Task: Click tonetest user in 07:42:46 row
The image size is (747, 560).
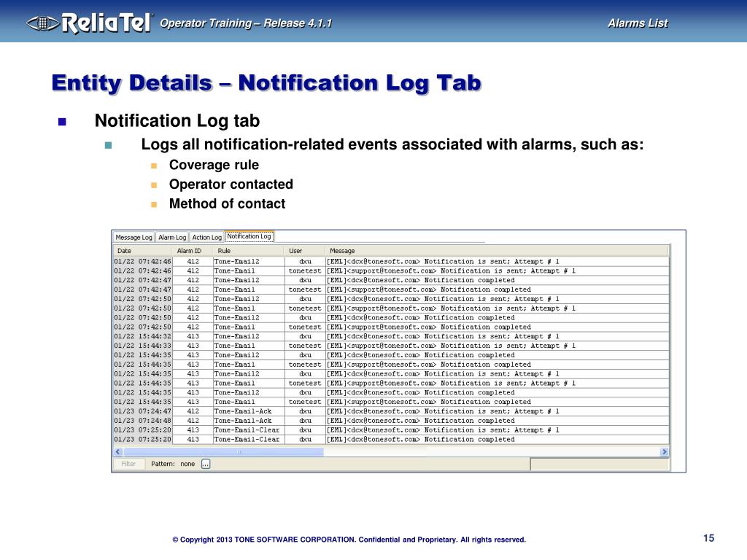Action: [x=305, y=271]
